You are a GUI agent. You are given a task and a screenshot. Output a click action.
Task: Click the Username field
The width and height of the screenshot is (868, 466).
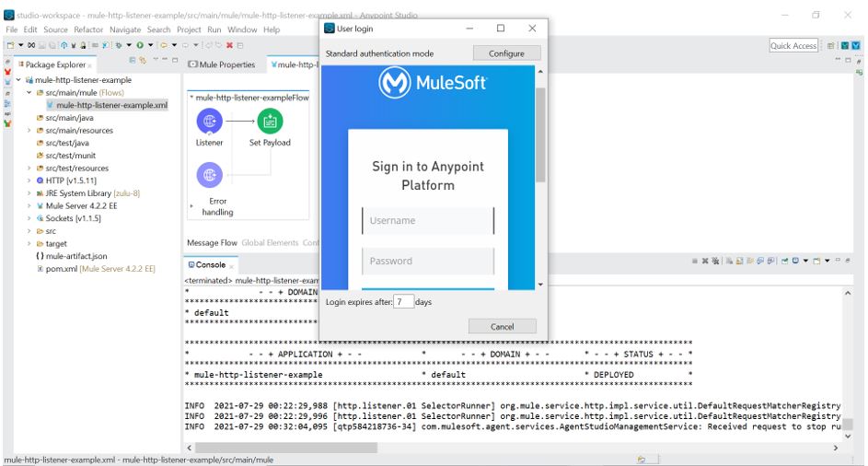(x=428, y=220)
